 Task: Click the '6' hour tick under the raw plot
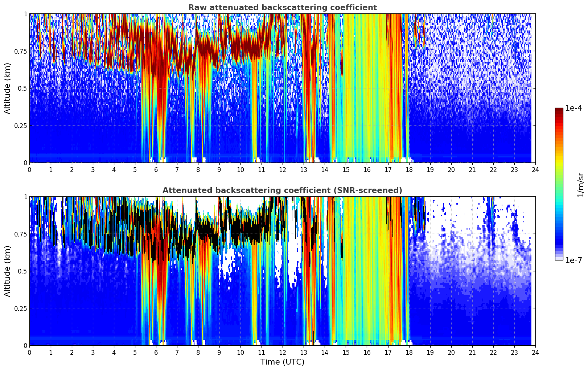(156, 169)
